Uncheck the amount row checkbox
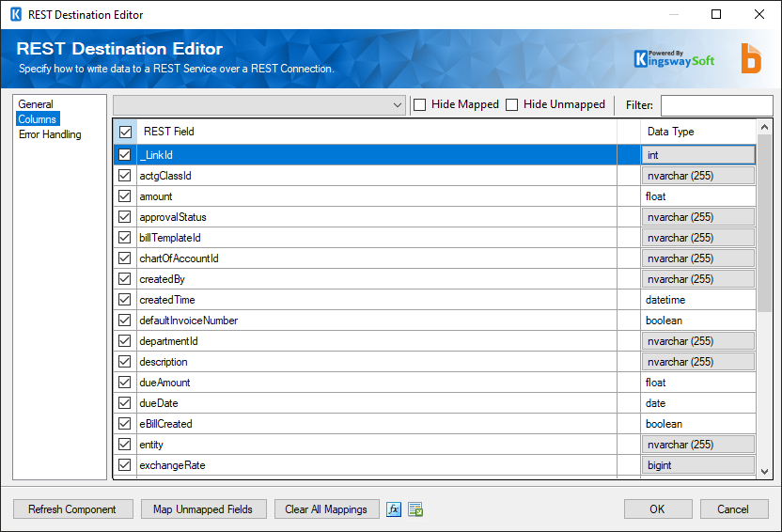782x532 pixels. [125, 196]
